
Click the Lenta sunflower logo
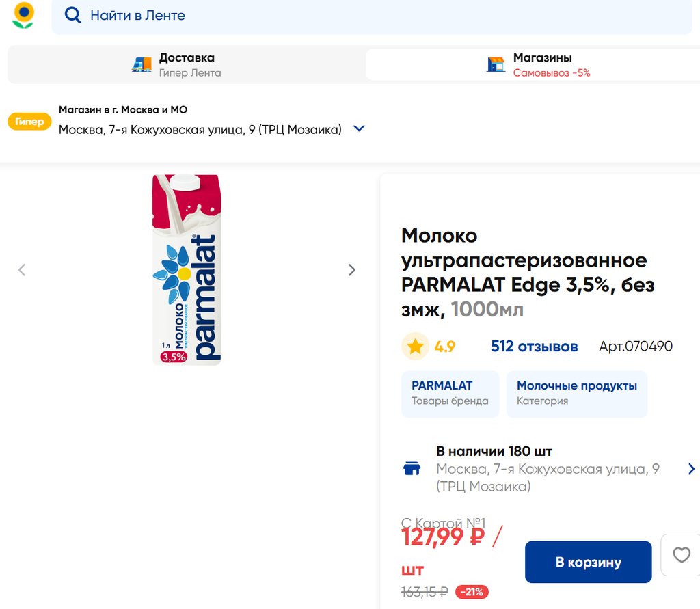[23, 15]
